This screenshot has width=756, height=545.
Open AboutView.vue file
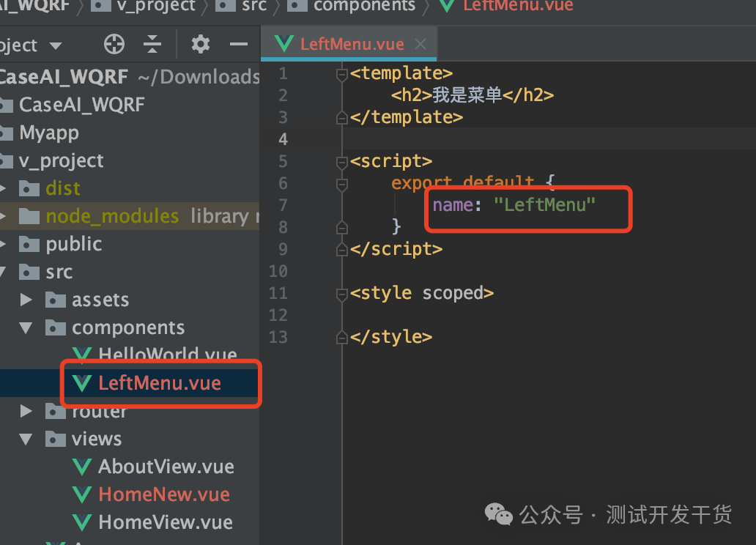click(x=166, y=467)
